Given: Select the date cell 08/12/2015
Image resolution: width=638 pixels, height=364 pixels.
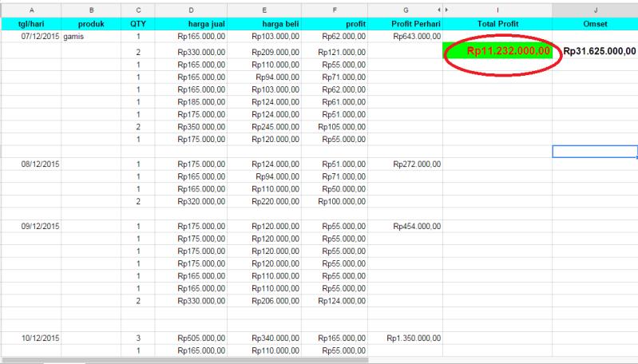Looking at the screenshot, I should pyautogui.click(x=31, y=164).
